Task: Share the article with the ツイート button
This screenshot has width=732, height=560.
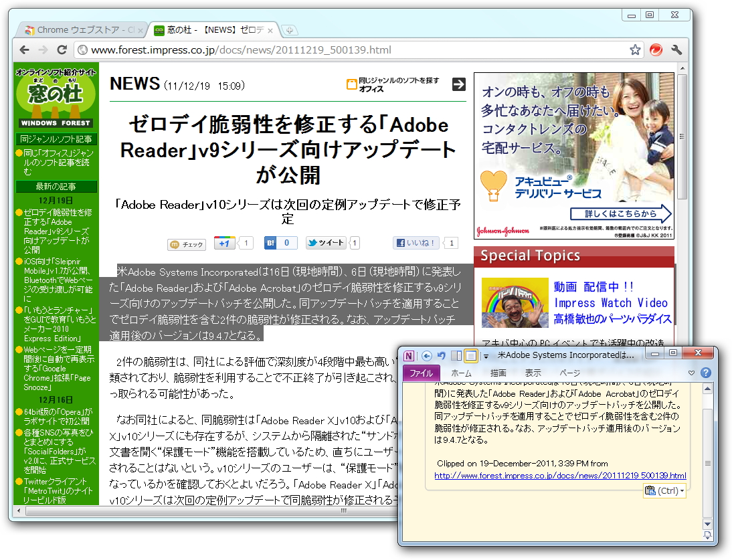Action: (x=326, y=244)
